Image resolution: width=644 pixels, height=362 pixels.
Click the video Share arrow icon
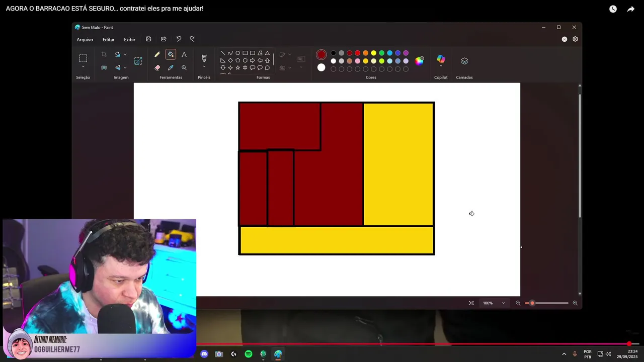pos(631,9)
